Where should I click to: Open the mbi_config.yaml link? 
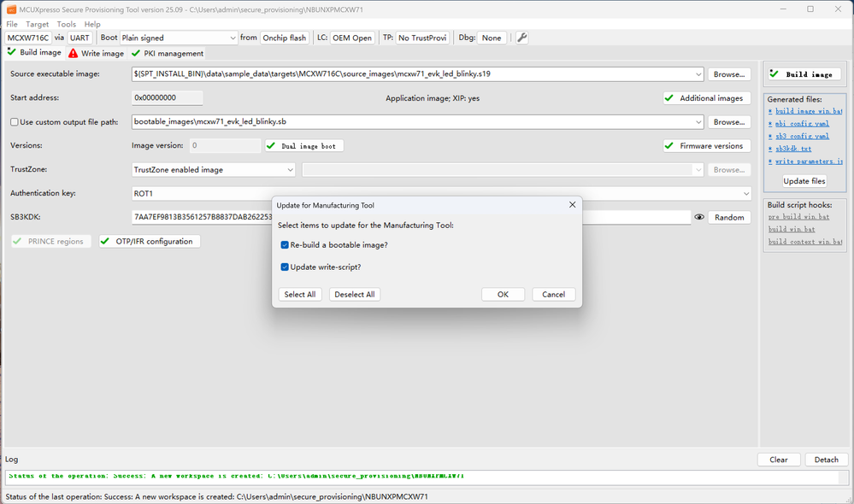click(x=802, y=124)
